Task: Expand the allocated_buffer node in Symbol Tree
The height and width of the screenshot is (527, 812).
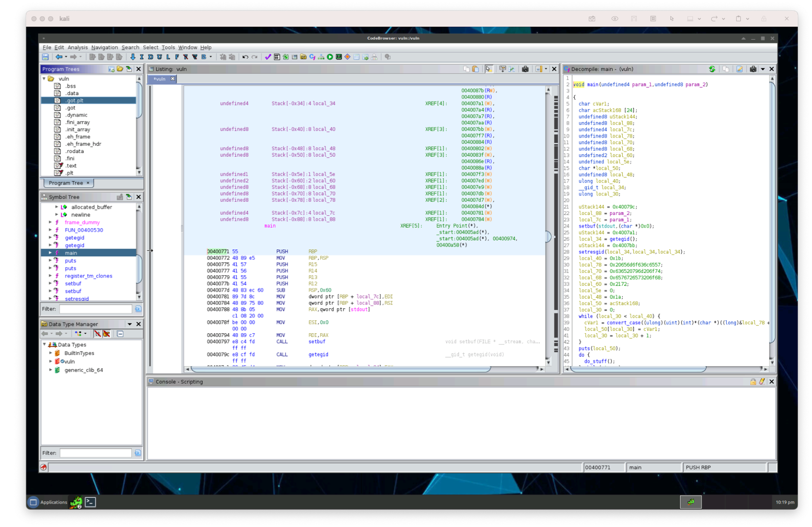Action: (x=57, y=207)
